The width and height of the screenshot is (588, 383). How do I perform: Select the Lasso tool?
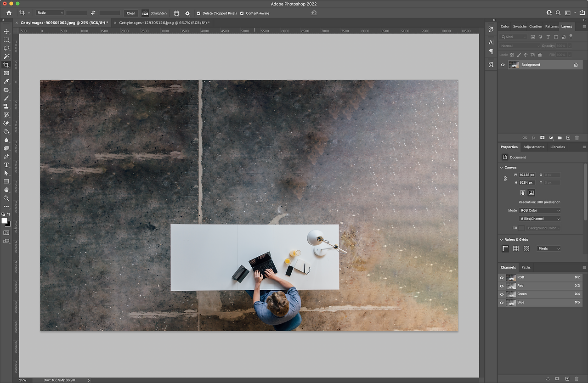pos(6,48)
